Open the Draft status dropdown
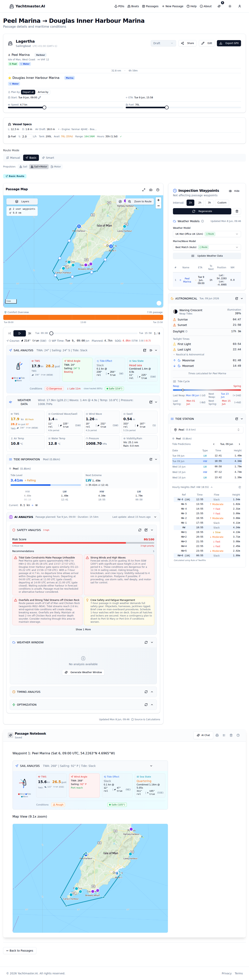The height and width of the screenshot is (980, 249). [x=163, y=43]
